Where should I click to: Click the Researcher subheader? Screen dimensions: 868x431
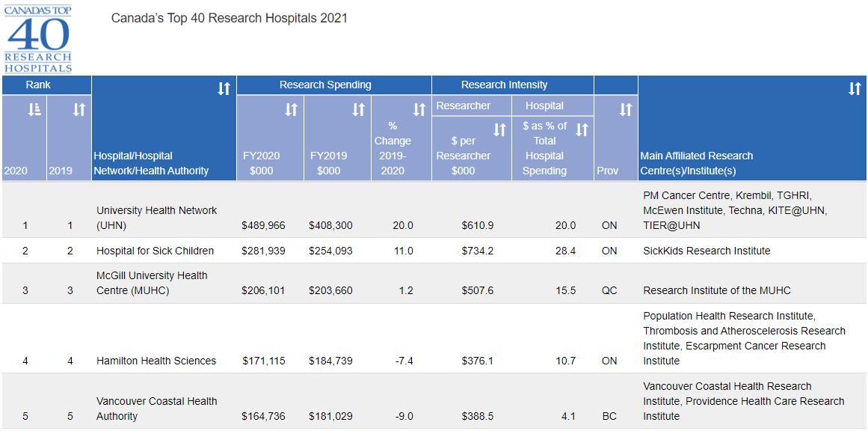coord(472,106)
